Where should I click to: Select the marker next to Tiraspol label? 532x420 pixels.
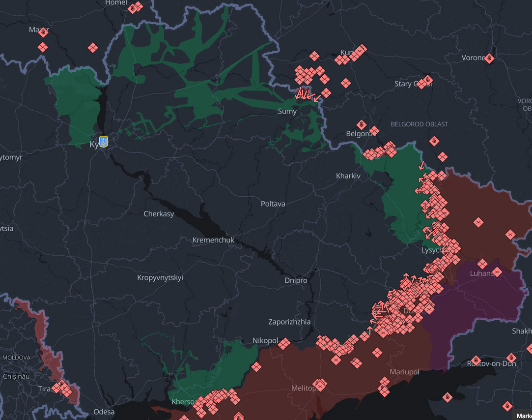[x=62, y=388]
